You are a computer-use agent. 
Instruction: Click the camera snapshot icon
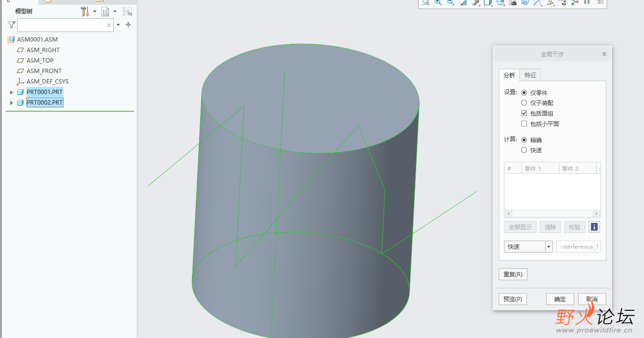pos(513,2)
